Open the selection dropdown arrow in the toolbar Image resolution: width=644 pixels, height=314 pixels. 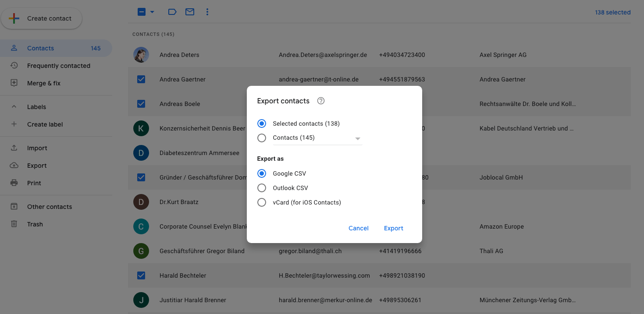point(151,12)
